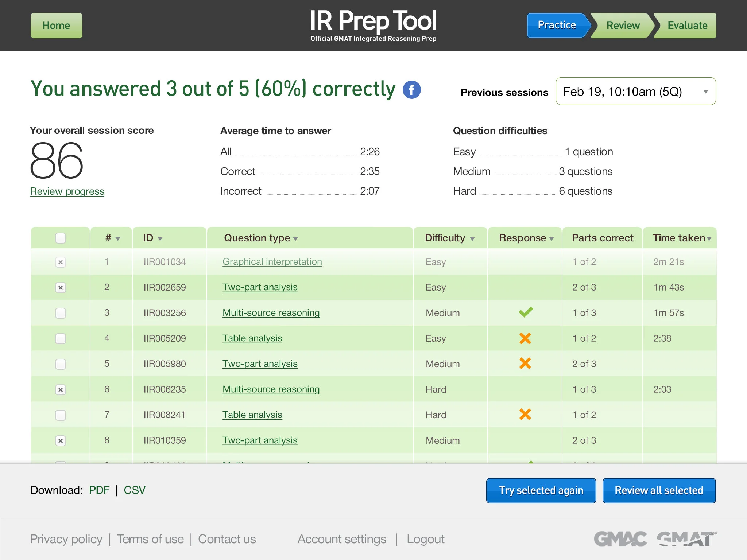Switch to the Review step tab
The height and width of the screenshot is (560, 747).
pyautogui.click(x=623, y=25)
